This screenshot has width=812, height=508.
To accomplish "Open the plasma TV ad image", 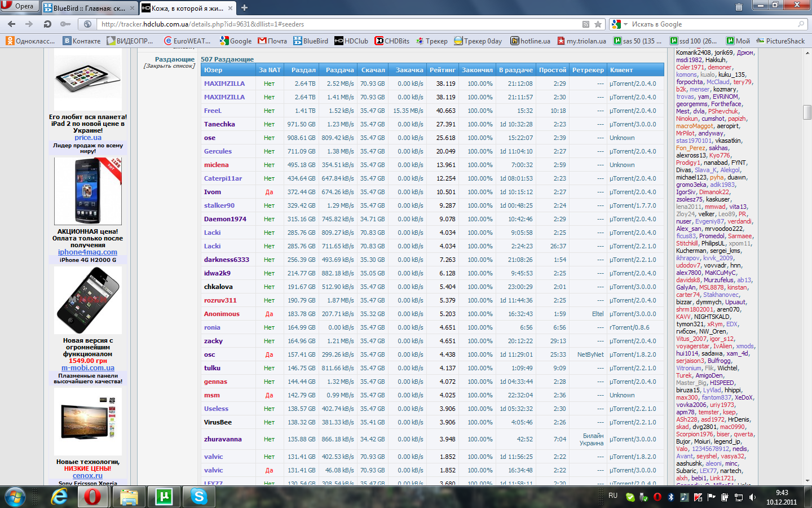I will [x=88, y=421].
